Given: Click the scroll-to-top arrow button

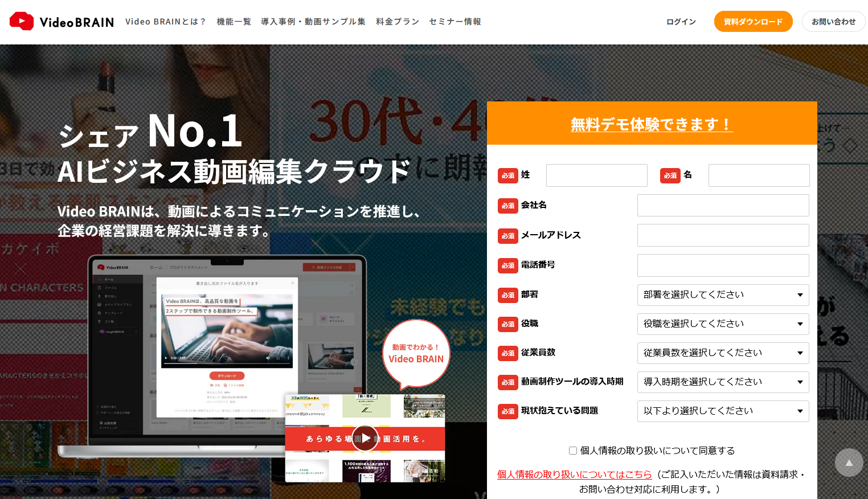Looking at the screenshot, I should [849, 463].
